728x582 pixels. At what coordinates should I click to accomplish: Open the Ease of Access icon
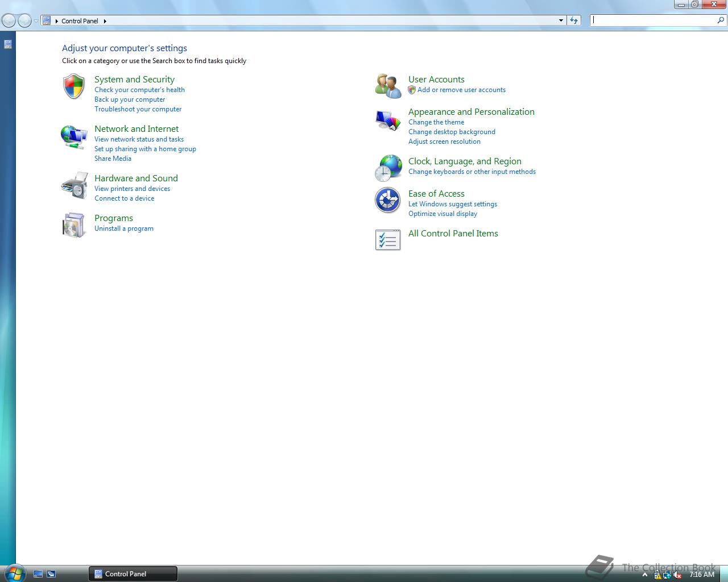tap(388, 200)
